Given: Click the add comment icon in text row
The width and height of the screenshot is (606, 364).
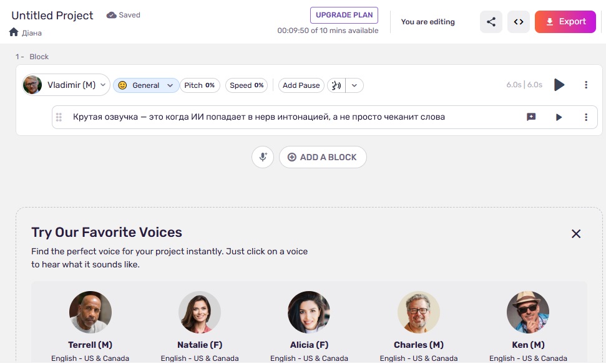Looking at the screenshot, I should [531, 117].
